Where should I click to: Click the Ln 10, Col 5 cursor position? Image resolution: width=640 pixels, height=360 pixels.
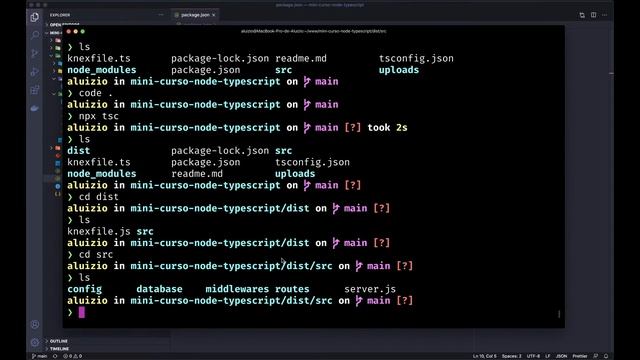484,356
